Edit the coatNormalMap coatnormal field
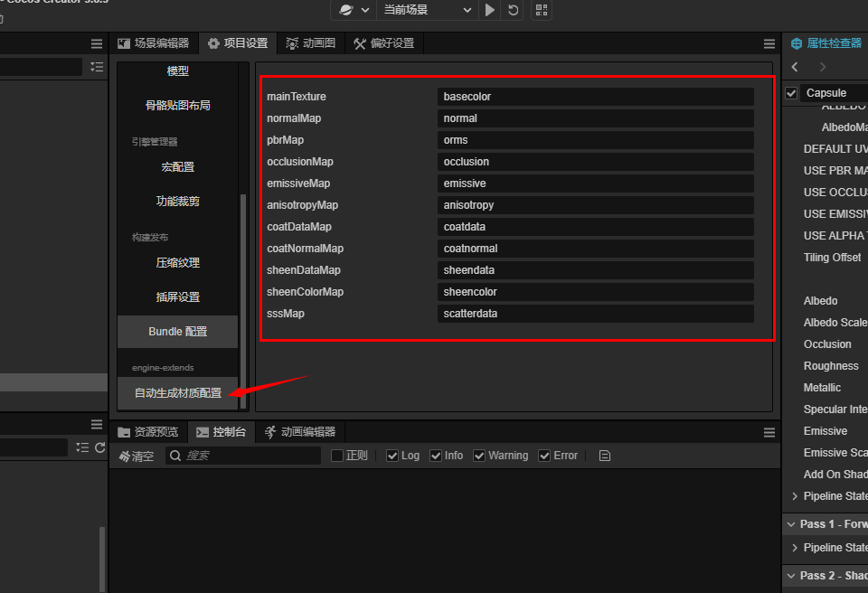Screen dimensions: 868x593 click(595, 248)
